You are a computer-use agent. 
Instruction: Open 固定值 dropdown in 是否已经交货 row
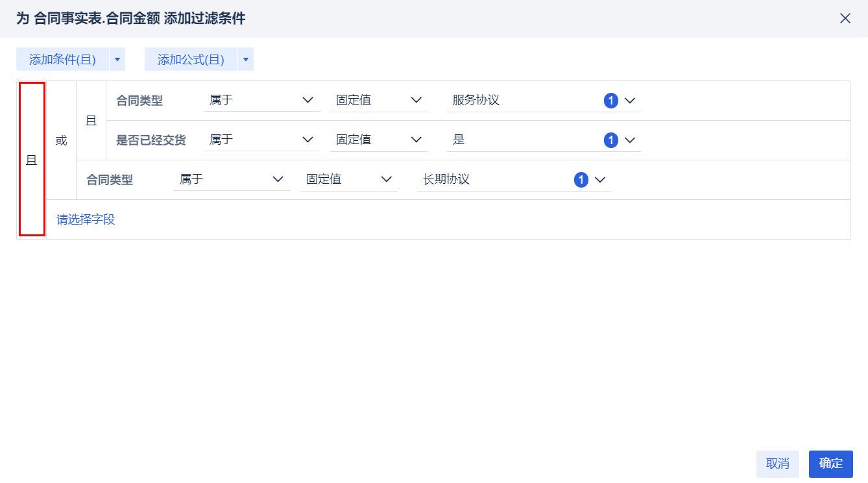point(378,140)
